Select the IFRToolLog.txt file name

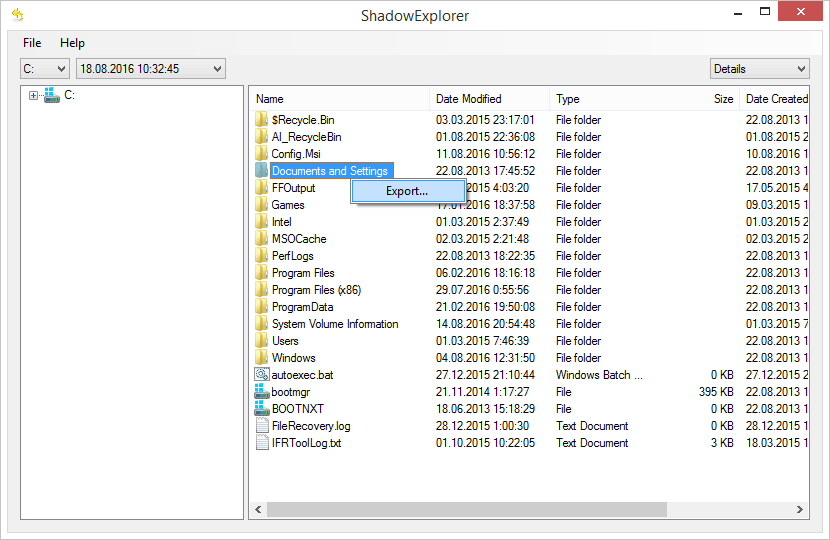[x=306, y=443]
